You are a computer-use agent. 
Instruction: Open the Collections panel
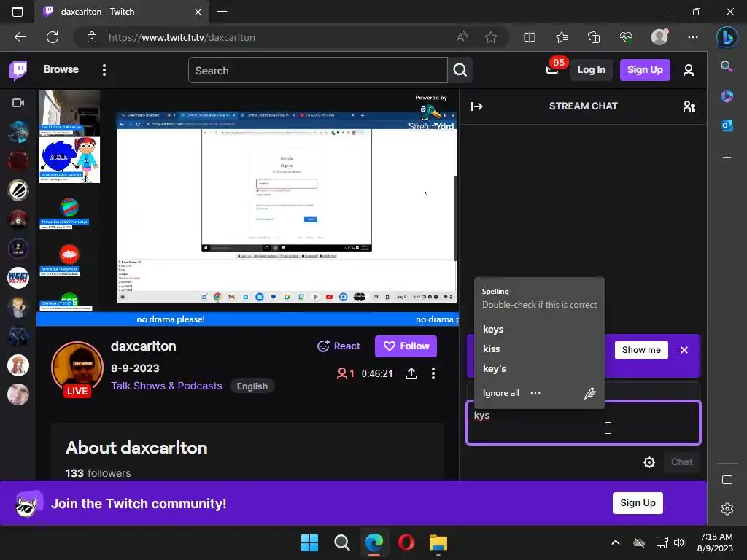(594, 37)
